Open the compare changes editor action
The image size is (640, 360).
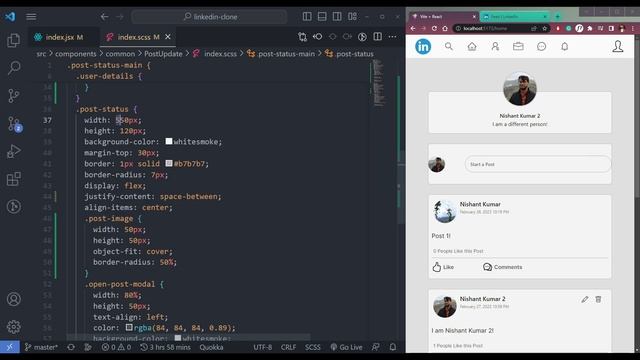pyautogui.click(x=302, y=37)
